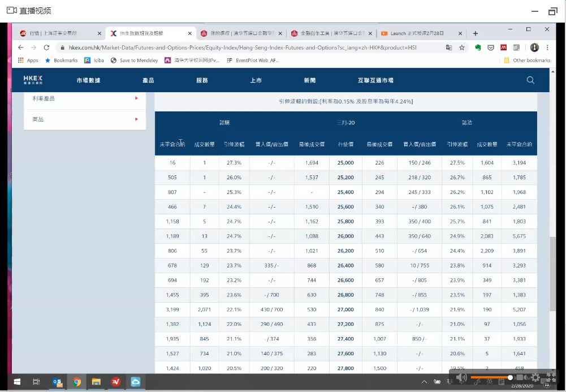
Task: Open the 互聯互通市場 navigation menu
Action: pyautogui.click(x=375, y=80)
